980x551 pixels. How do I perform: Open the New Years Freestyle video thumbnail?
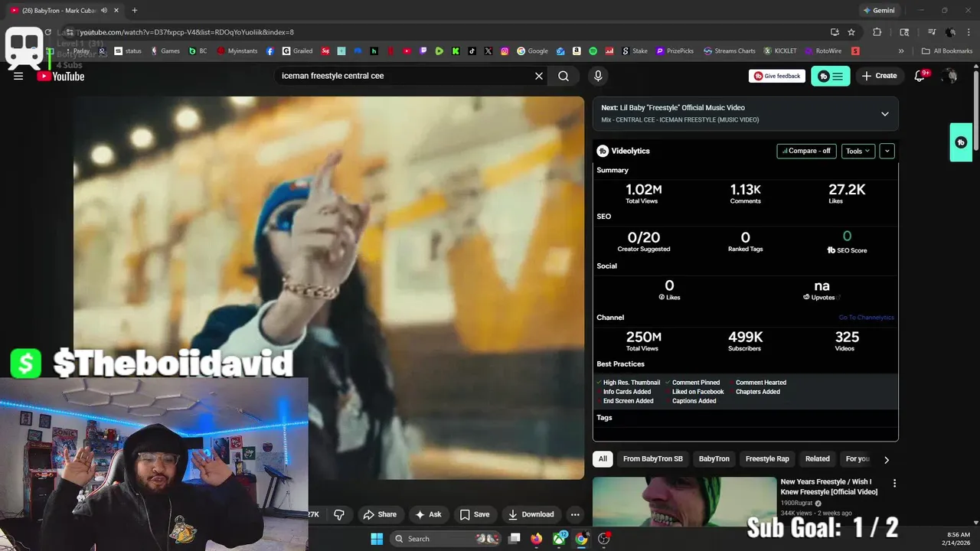[x=684, y=502]
